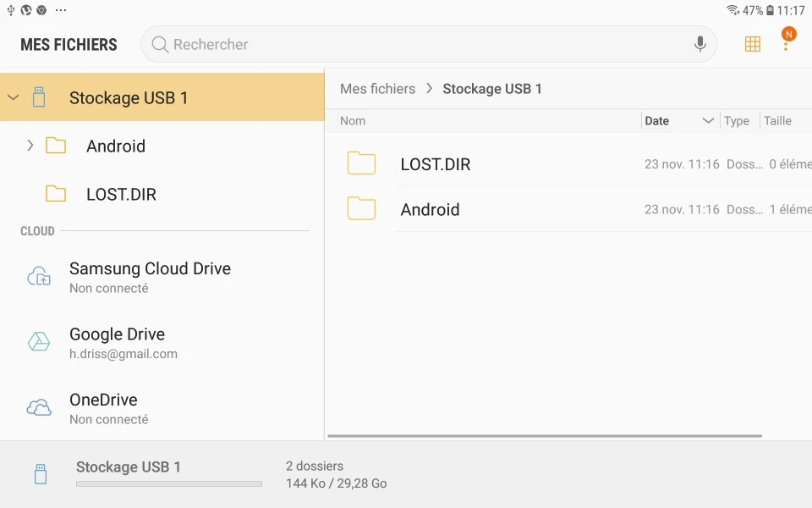Click the USB status bar notification icon
This screenshot has height=508, width=812.
[x=10, y=10]
